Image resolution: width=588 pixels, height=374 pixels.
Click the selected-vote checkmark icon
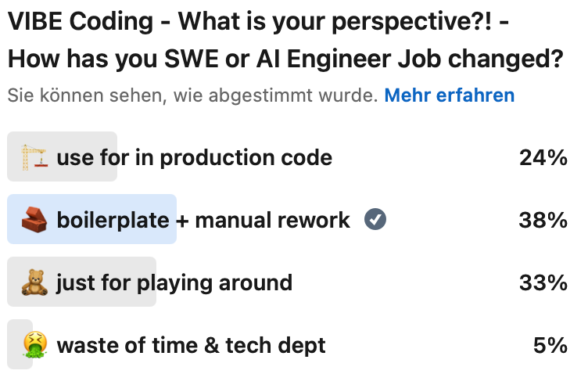375,220
